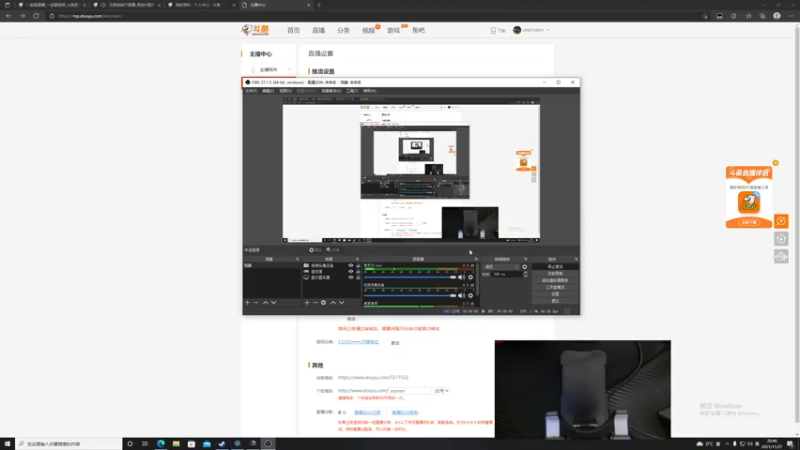Viewport: 800px width, 450px height.
Task: Open the Douyu category (分类) page
Action: tap(343, 30)
